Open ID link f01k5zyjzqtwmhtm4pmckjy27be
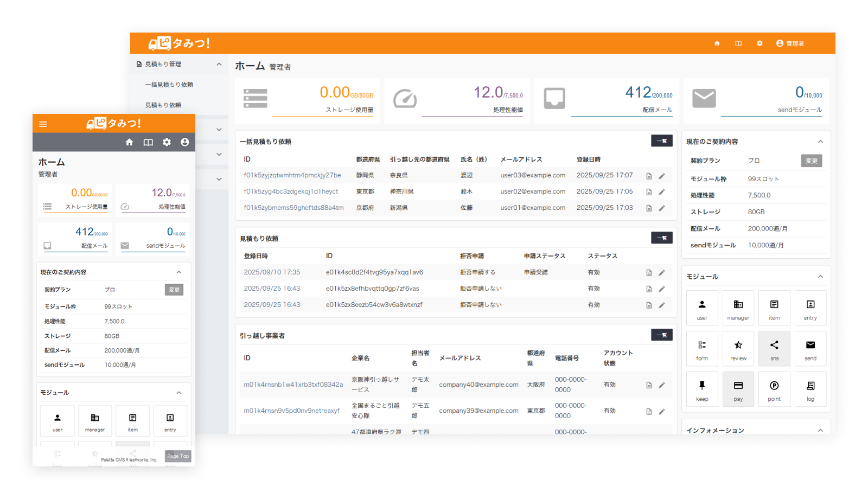 coord(292,175)
